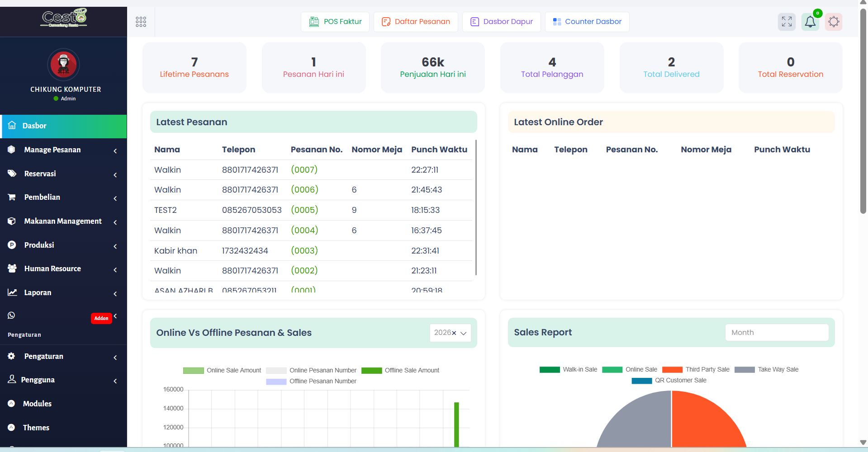Toggle fullscreen mode icon
Image resolution: width=868 pixels, height=452 pixels.
[787, 22]
